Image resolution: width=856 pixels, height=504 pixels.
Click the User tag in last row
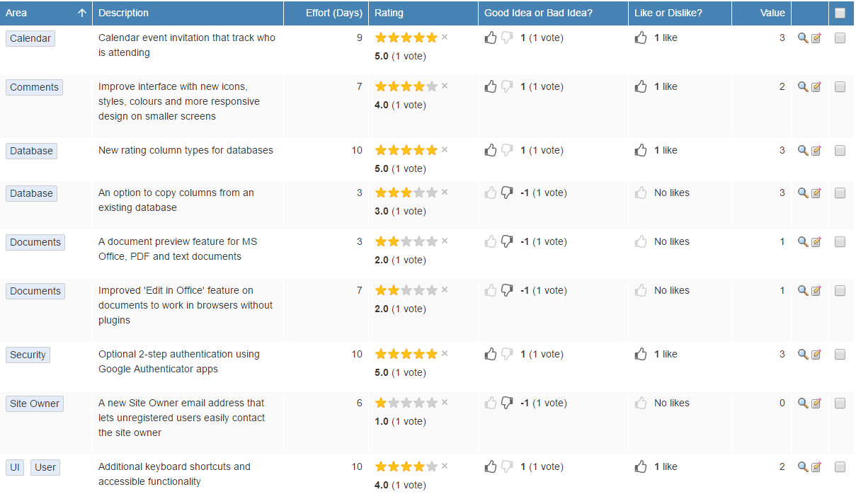[x=45, y=467]
